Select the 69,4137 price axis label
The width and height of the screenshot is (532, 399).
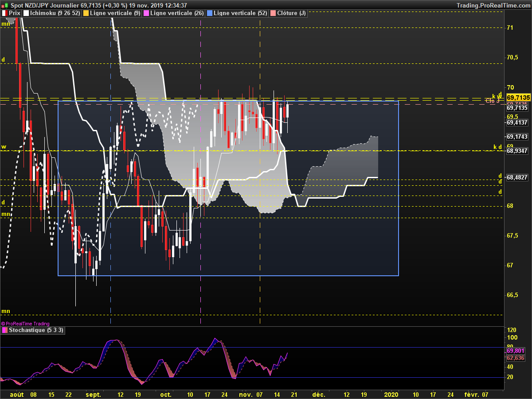point(517,122)
